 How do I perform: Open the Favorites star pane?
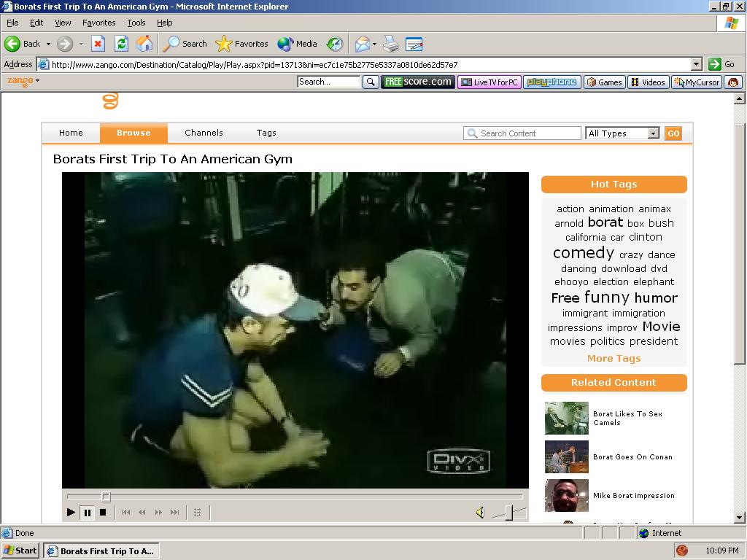tap(242, 44)
